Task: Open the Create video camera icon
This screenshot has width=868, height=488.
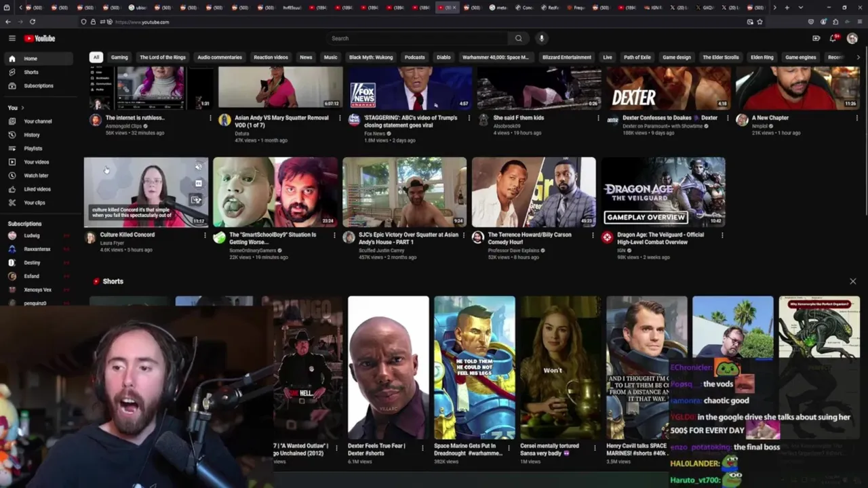Action: [816, 39]
